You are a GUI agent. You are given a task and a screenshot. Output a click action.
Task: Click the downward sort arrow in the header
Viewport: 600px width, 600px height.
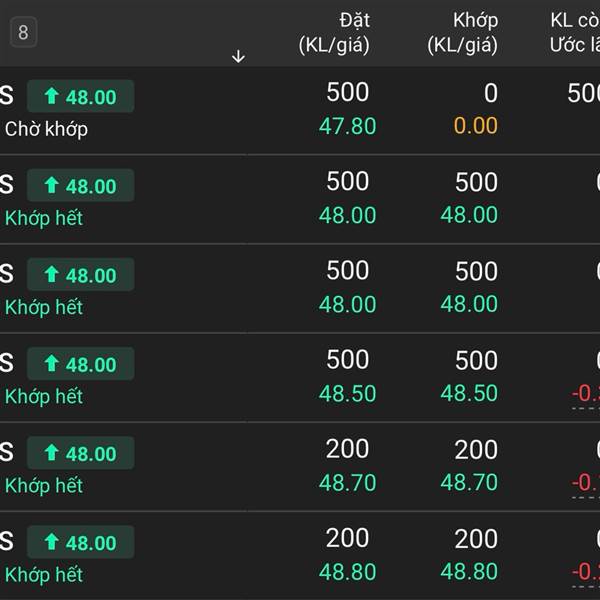(x=238, y=57)
